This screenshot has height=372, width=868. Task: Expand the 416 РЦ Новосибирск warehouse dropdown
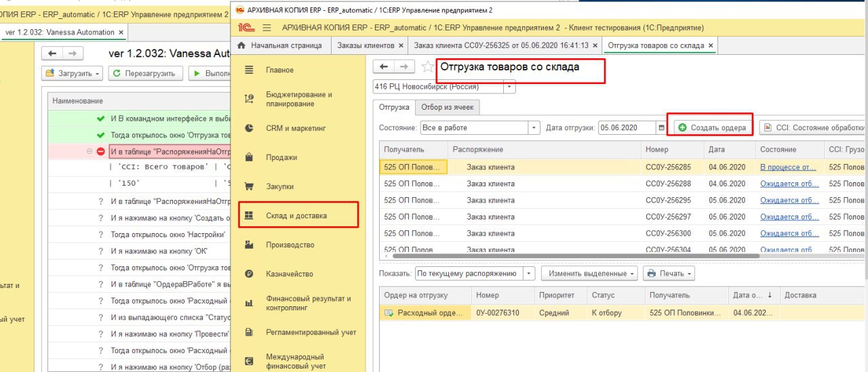509,87
